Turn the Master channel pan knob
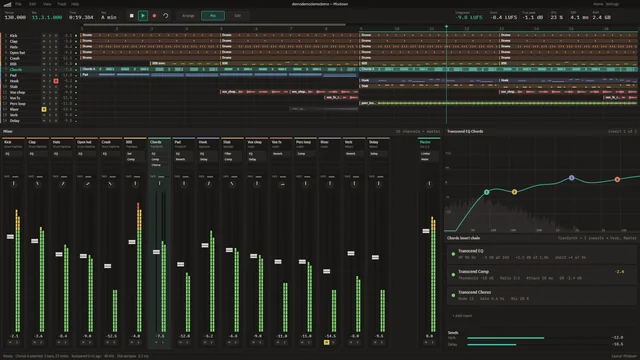 [x=429, y=184]
